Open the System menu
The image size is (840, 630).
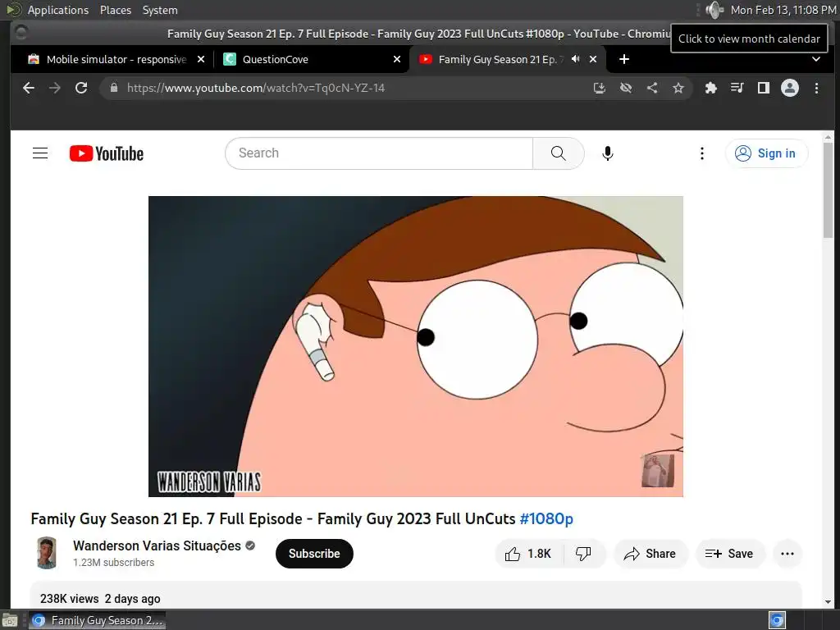click(x=160, y=10)
